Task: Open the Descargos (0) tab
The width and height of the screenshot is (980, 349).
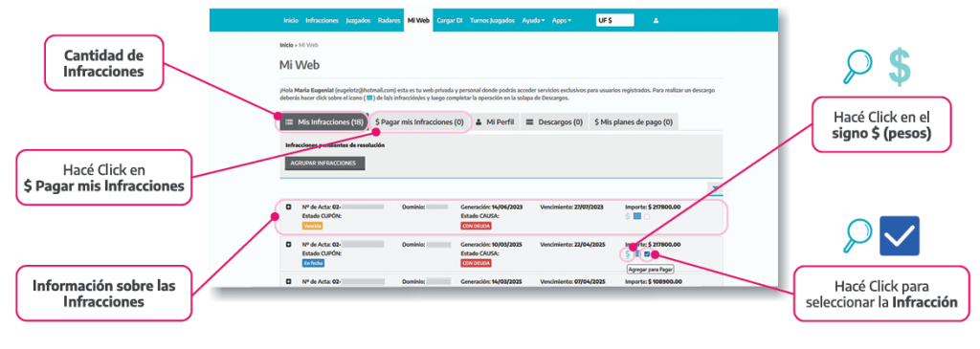Action: (x=554, y=122)
